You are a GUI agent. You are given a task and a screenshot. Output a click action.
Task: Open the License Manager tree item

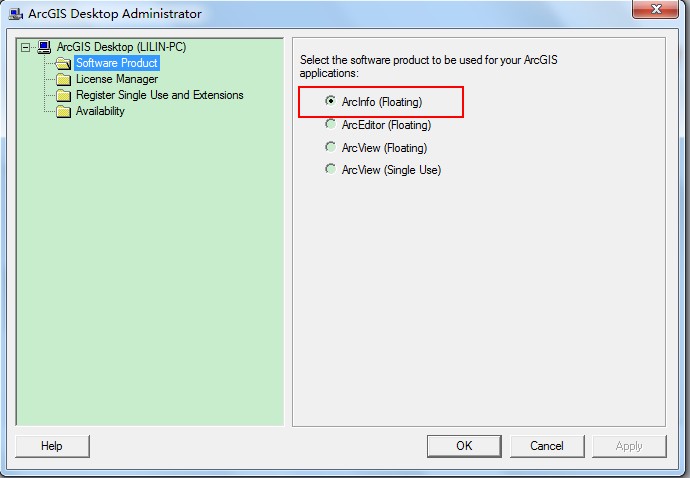(117, 79)
